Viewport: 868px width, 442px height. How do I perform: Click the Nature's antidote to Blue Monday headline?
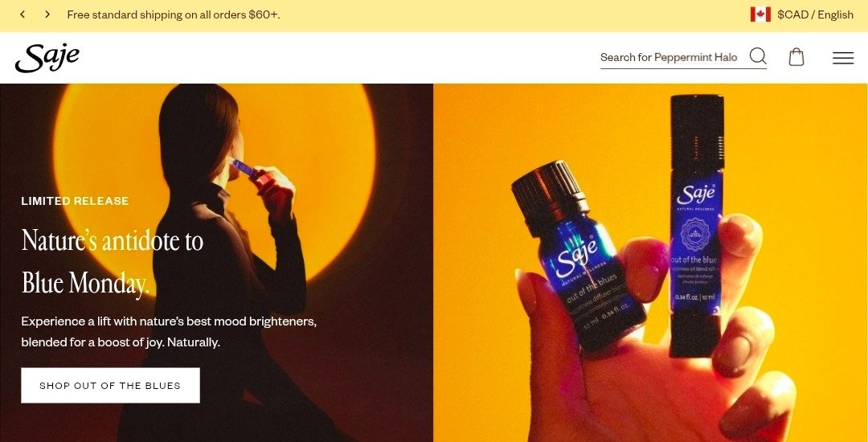[113, 261]
